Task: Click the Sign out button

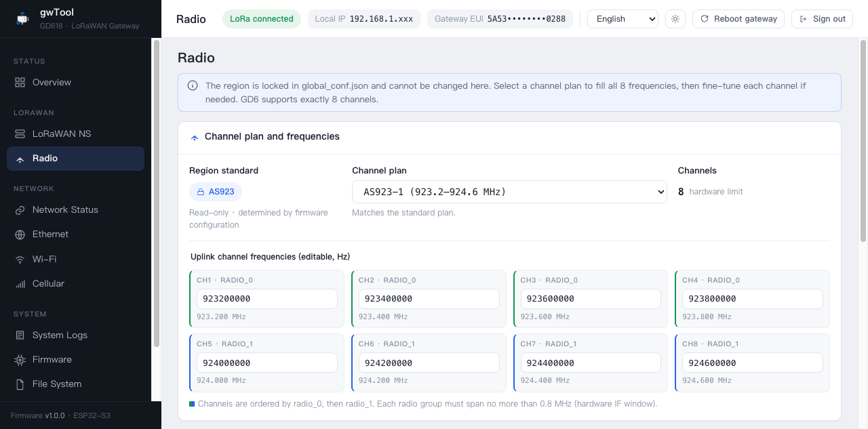Action: click(x=822, y=19)
